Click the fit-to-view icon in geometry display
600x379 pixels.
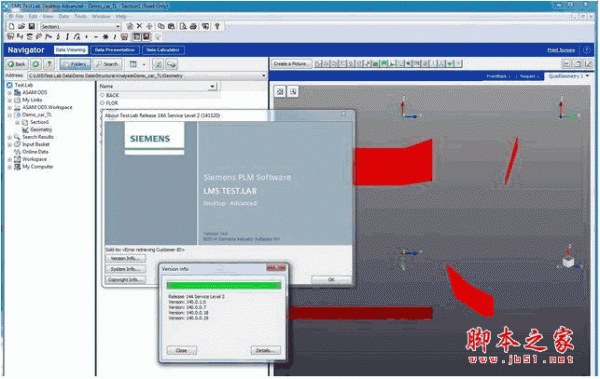(x=280, y=91)
